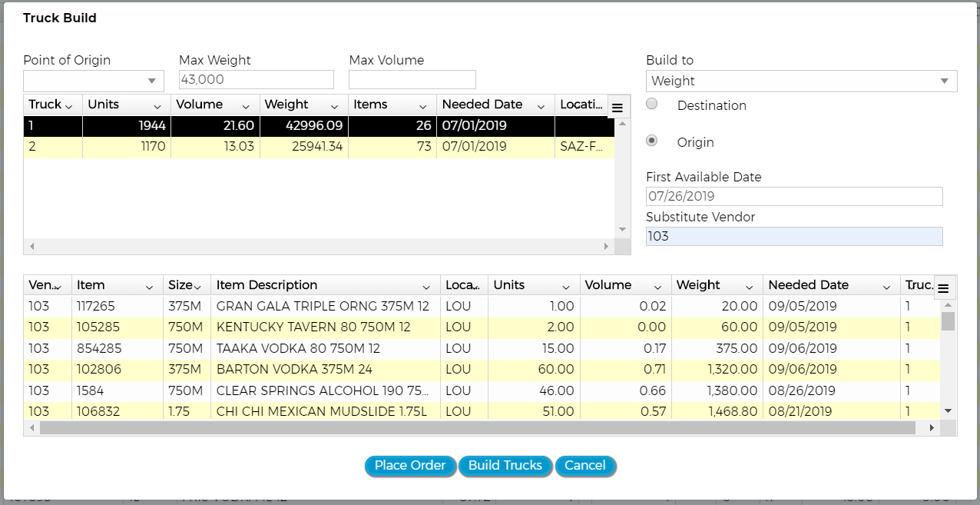Open the truck grid hamburger menu
This screenshot has width=980, height=505.
click(617, 108)
